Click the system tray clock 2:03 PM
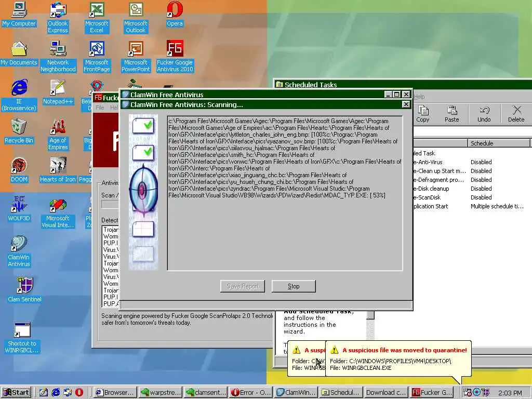 click(510, 393)
